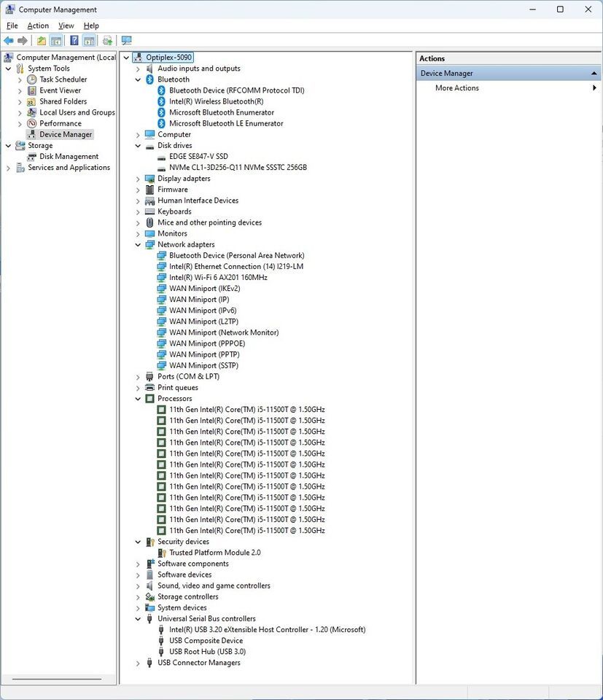Screen dimensions: 603x700
Task: Select Intel(R) Wi-Fi 6 AX201 160MHz
Action: coord(218,278)
